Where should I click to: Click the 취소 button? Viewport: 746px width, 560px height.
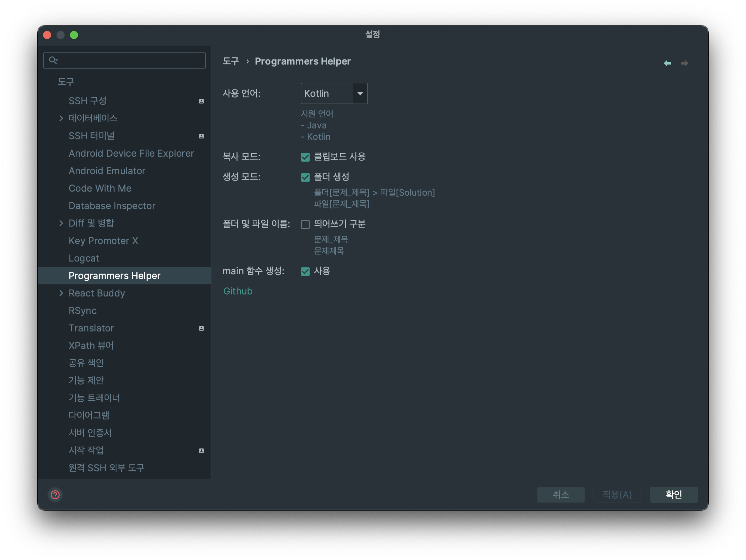561,494
